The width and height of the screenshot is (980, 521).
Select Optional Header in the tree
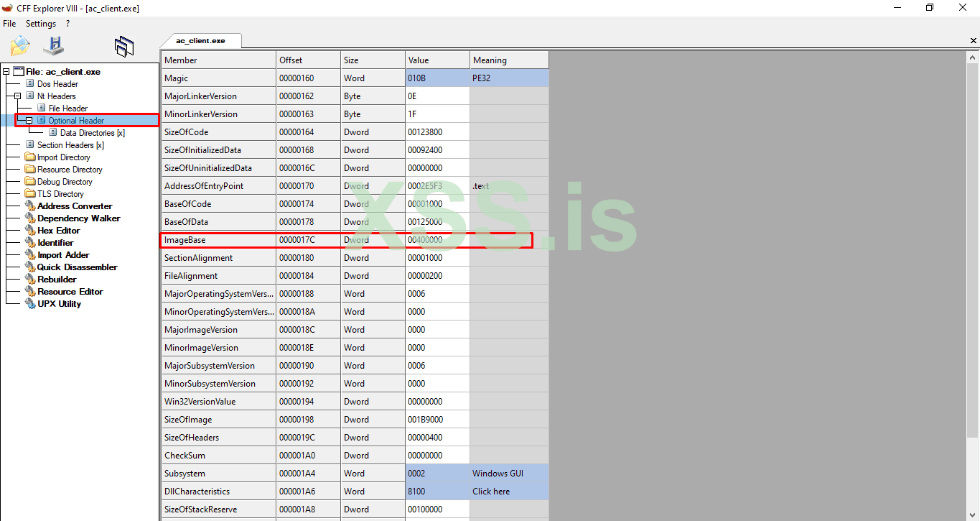76,121
